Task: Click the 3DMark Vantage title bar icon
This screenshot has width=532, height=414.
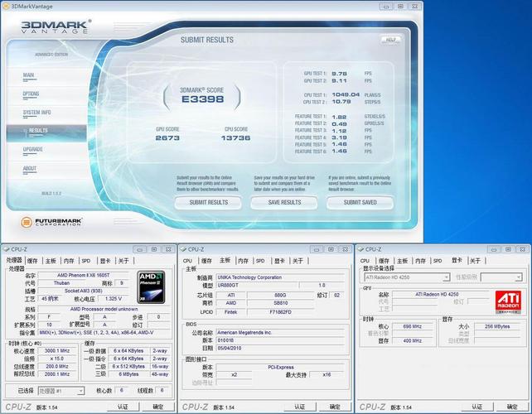Action: pyautogui.click(x=6, y=6)
